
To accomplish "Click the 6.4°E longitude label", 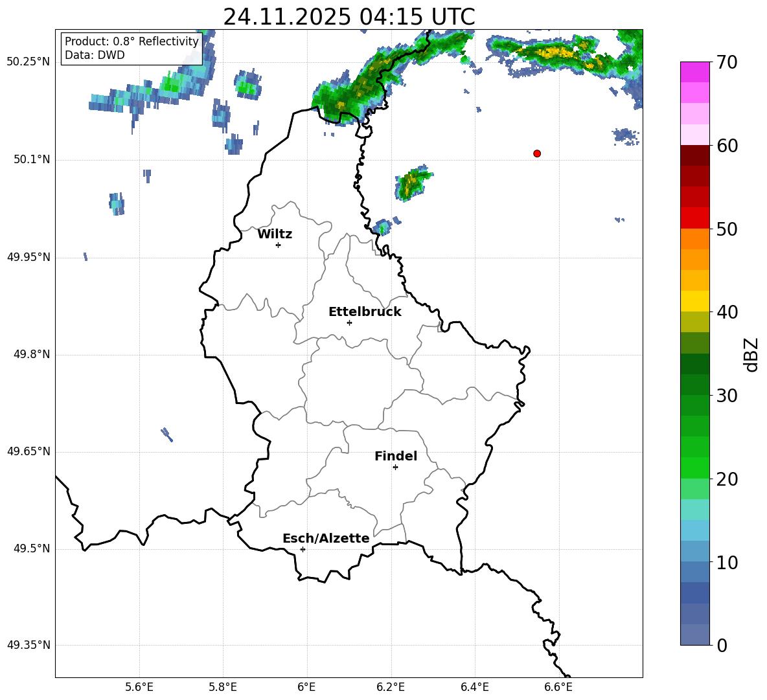I will (474, 687).
